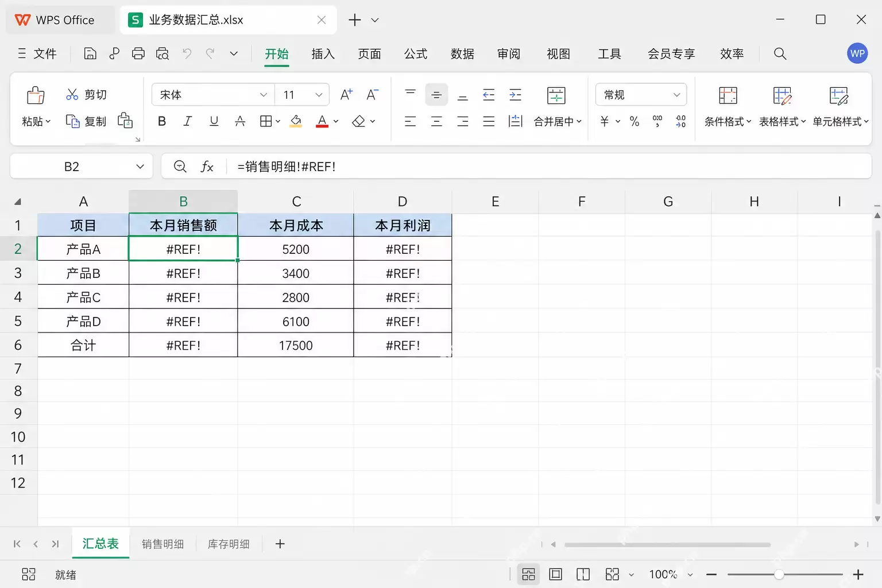This screenshot has width=882, height=588.
Task: Open the 文件 menu
Action: tap(37, 53)
